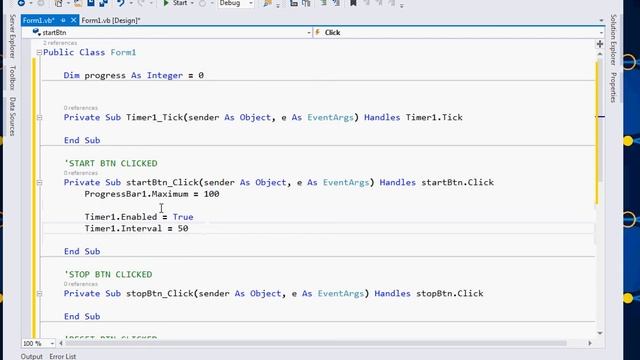Click 'Form1' class name in declaration
The height and width of the screenshot is (360, 640).
(123, 52)
